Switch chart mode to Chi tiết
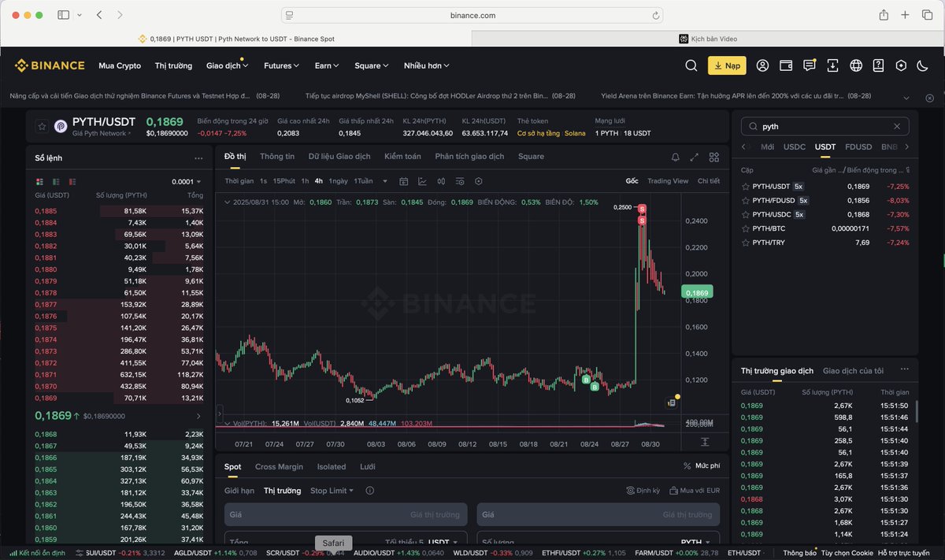This screenshot has height=560, width=945. [709, 181]
